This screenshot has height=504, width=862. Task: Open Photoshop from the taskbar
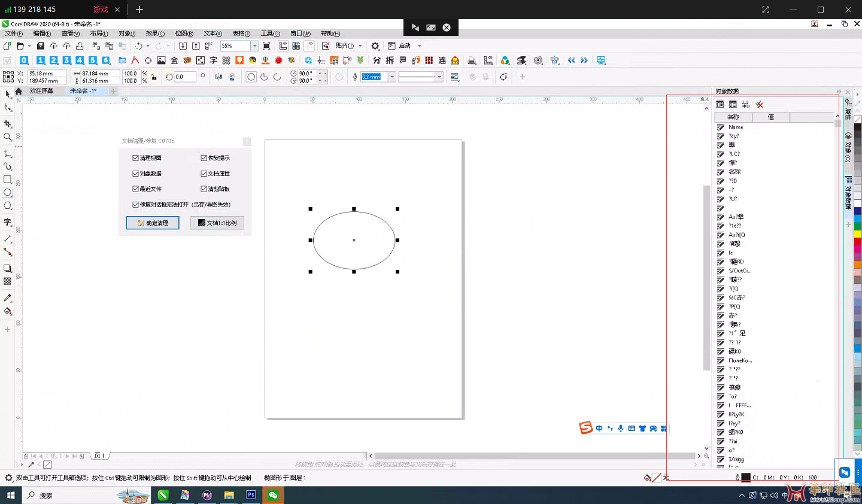[x=251, y=495]
